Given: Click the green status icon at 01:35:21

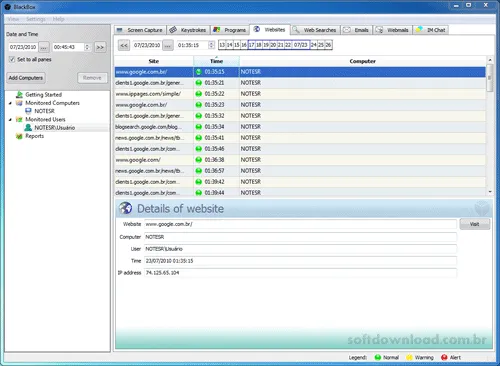Looking at the screenshot, I should click(x=199, y=83).
